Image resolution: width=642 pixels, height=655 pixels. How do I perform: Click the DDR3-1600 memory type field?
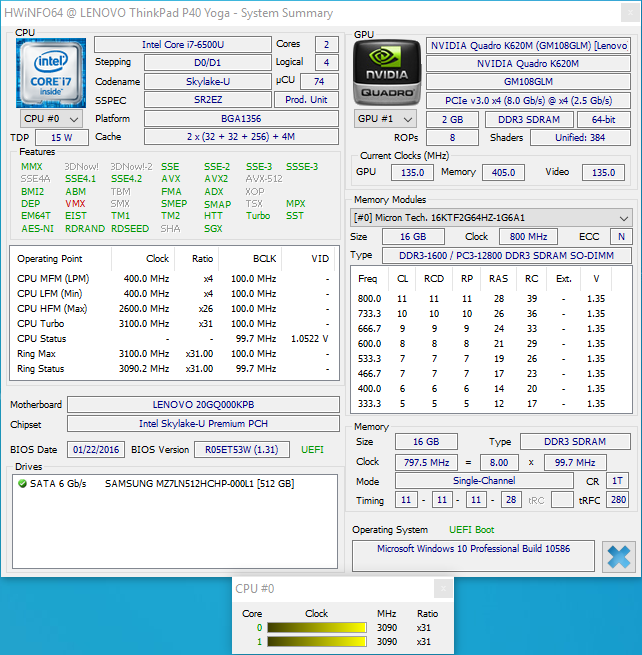tap(506, 256)
